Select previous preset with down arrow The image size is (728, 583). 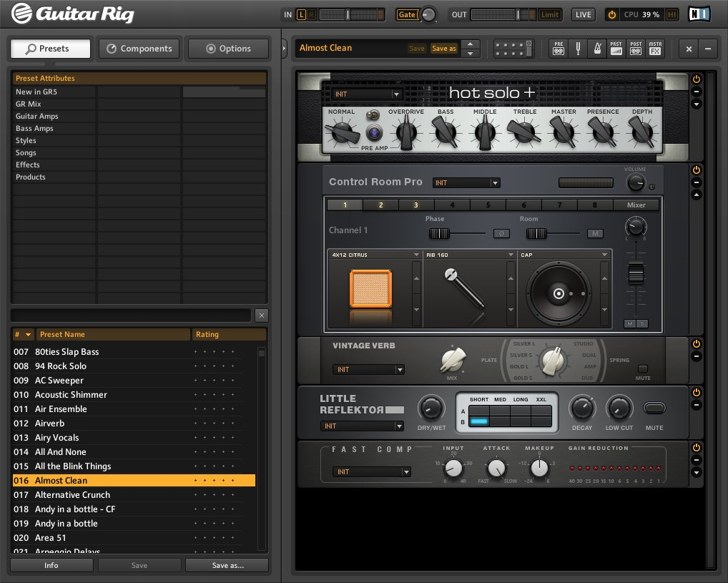click(471, 53)
